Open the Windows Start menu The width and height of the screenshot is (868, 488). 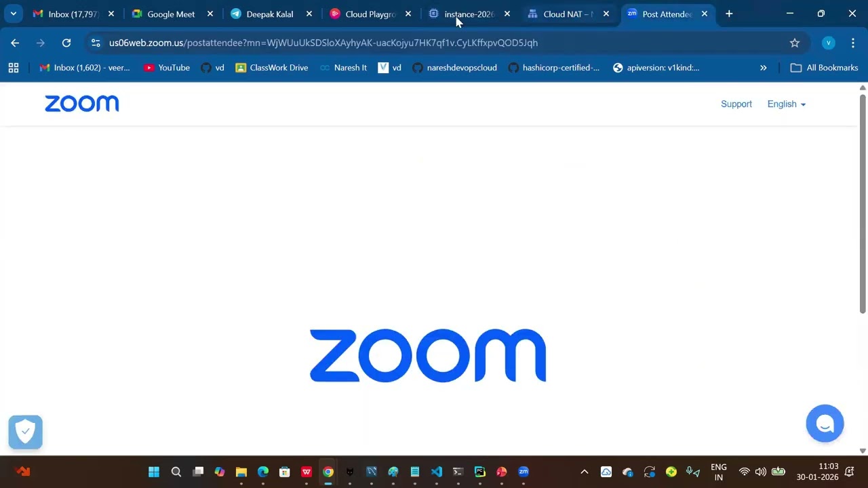click(x=154, y=472)
